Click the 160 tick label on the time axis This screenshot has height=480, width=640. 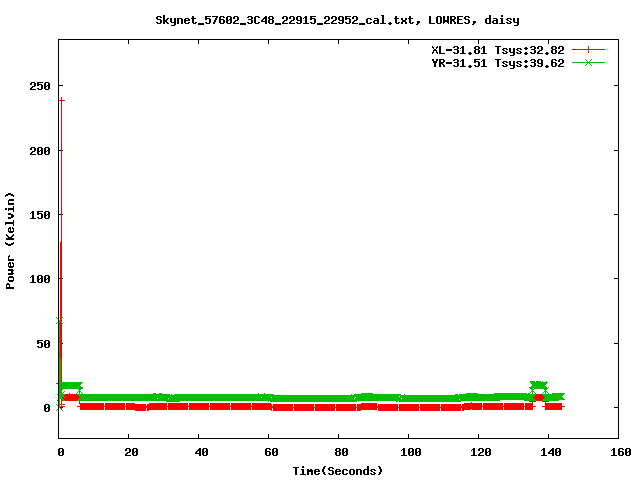click(617, 452)
